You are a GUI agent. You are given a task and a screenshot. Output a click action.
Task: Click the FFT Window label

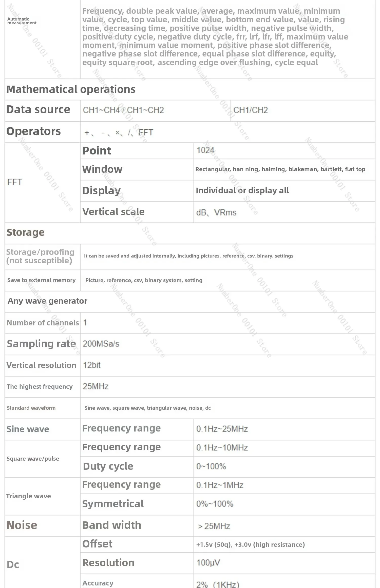102,169
